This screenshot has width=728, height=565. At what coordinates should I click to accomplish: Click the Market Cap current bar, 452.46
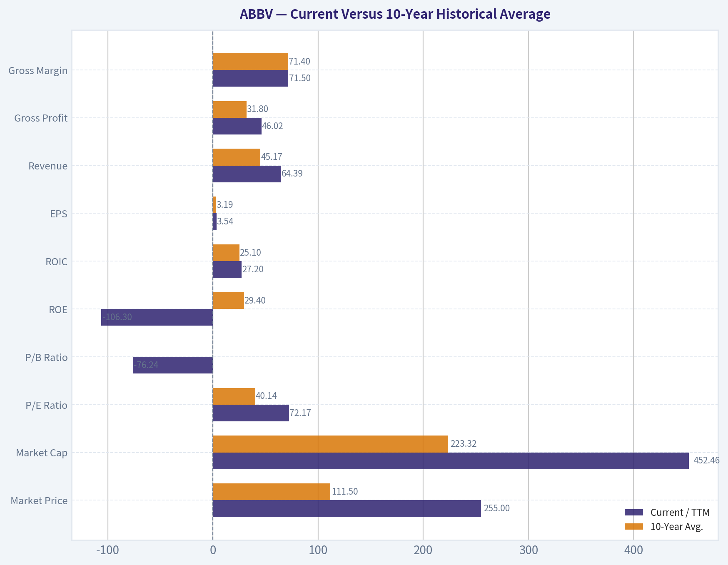tap(451, 461)
